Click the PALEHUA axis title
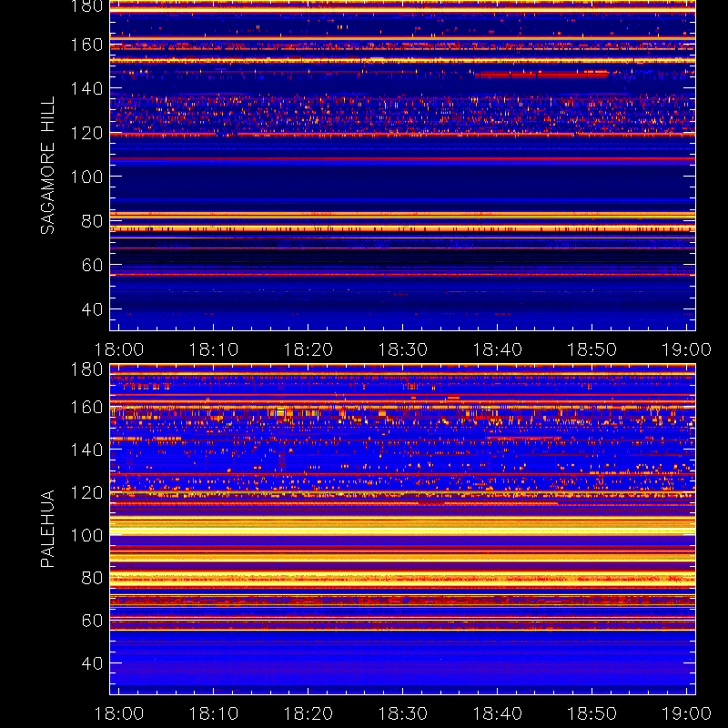Viewport: 728px width, 728px height. 48,529
